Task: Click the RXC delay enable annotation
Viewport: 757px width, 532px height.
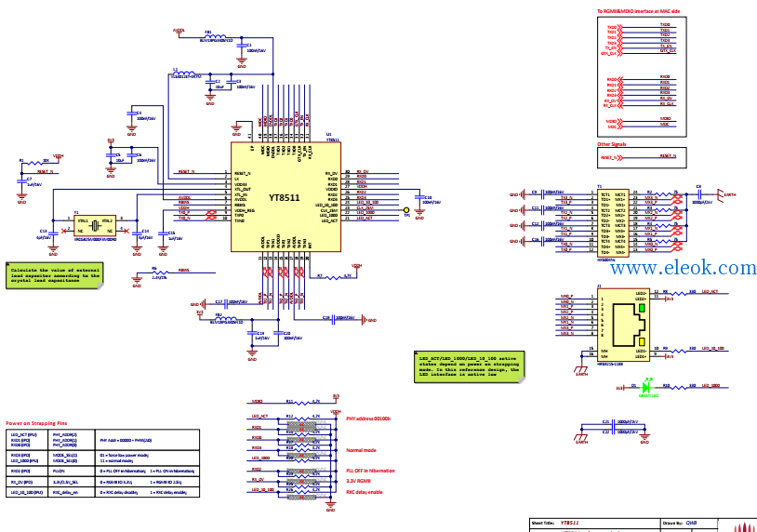Action: pos(365,492)
